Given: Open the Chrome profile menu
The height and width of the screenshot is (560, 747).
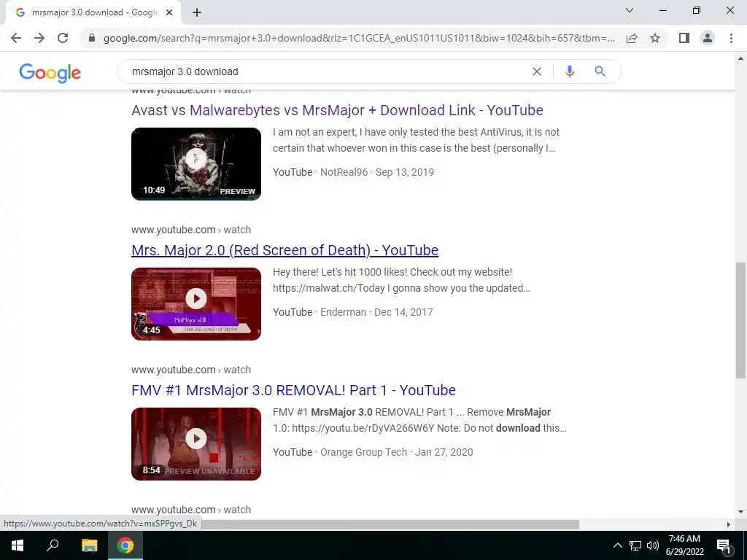Looking at the screenshot, I should [708, 38].
